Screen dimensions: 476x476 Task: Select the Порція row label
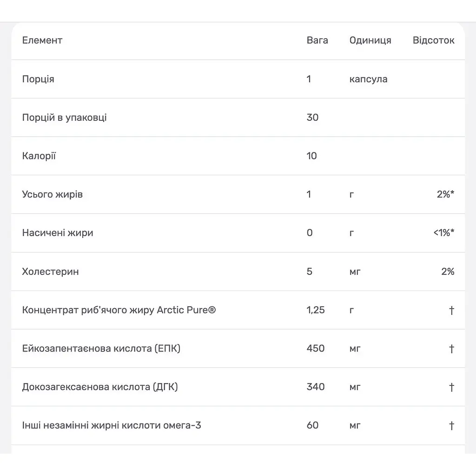[38, 79]
